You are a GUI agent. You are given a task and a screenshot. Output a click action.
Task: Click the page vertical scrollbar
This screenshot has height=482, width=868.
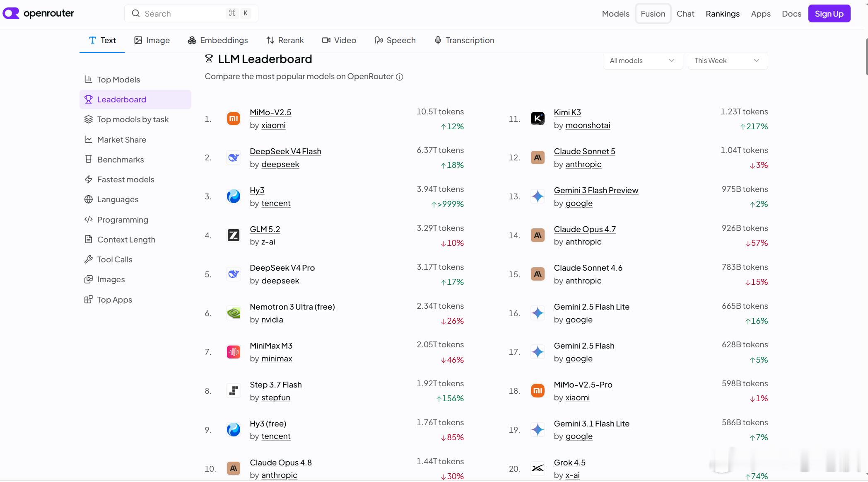(x=866, y=57)
